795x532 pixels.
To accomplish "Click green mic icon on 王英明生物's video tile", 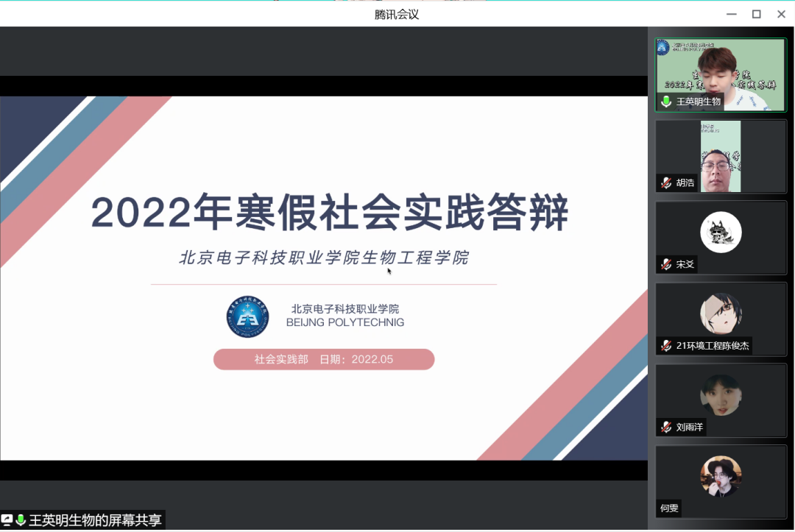I will click(666, 102).
